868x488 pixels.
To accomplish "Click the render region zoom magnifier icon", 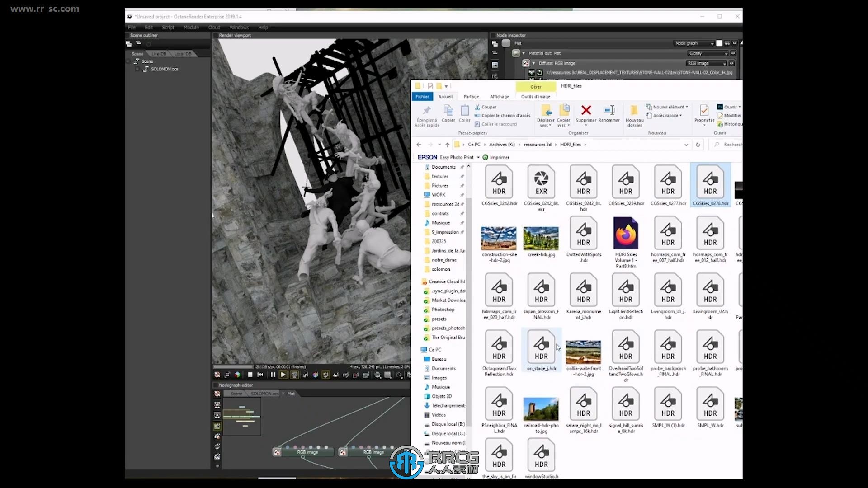I will click(377, 375).
